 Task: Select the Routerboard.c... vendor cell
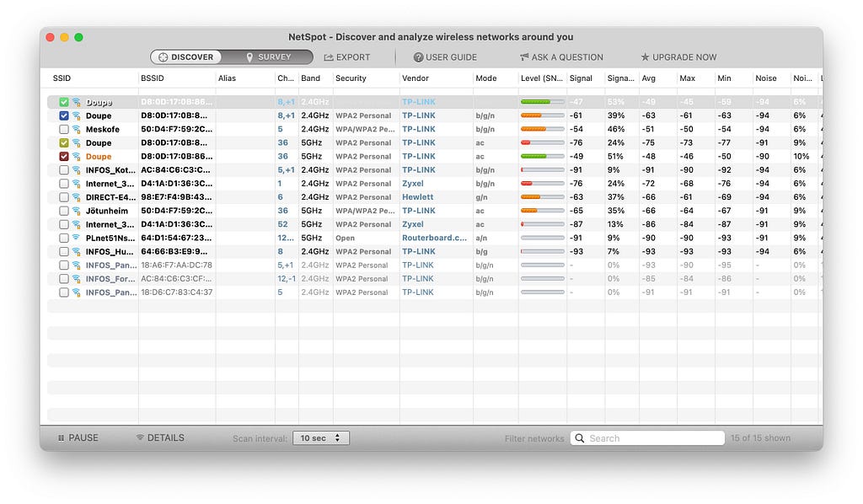(434, 238)
